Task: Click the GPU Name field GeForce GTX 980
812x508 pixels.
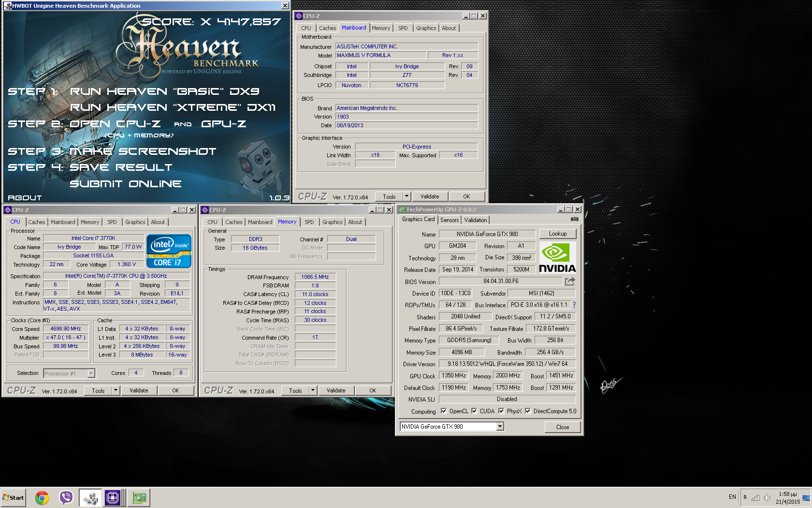Action: pyautogui.click(x=487, y=234)
